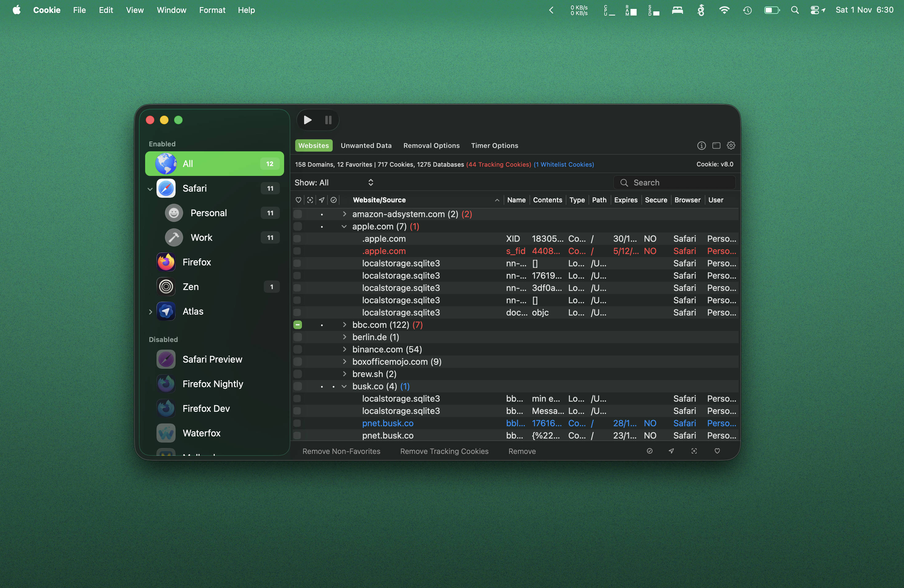The width and height of the screenshot is (904, 588).
Task: Click the Remove button
Action: point(522,451)
